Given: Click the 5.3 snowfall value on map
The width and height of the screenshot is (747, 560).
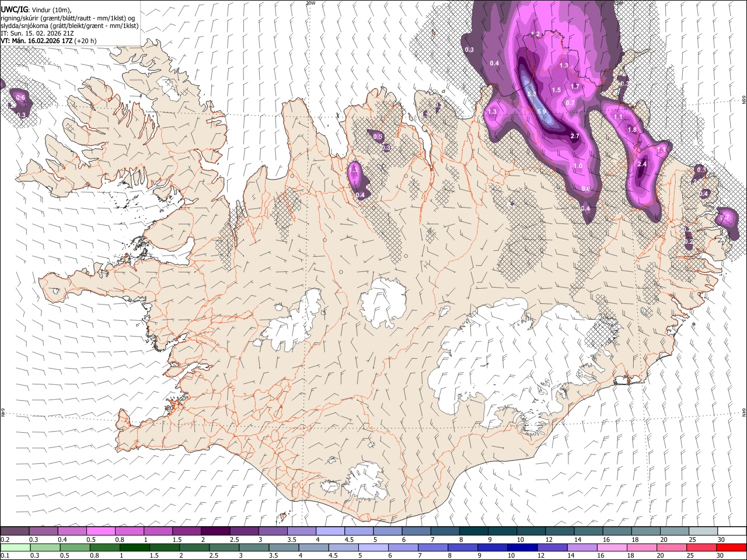Looking at the screenshot, I should [x=531, y=94].
